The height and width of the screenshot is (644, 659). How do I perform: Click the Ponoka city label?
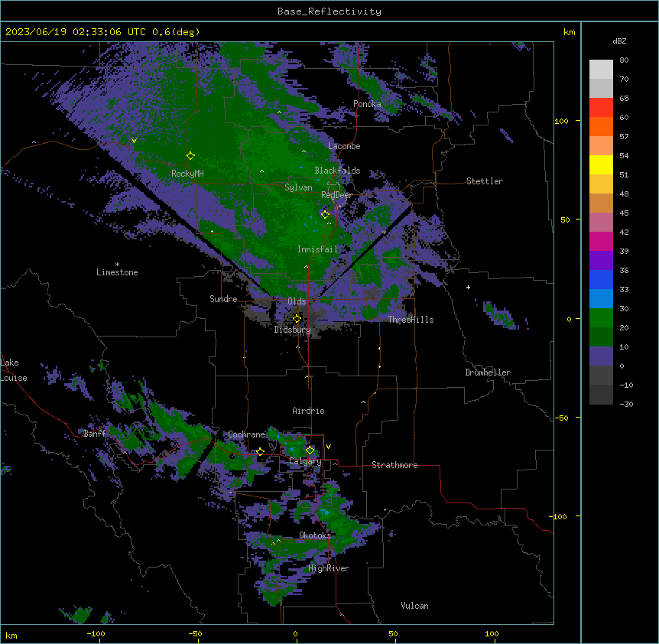[367, 104]
